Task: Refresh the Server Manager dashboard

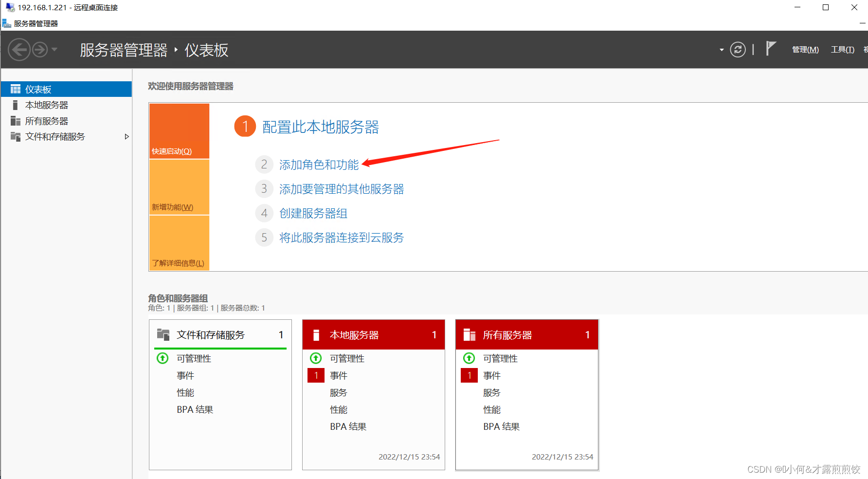Action: click(738, 50)
